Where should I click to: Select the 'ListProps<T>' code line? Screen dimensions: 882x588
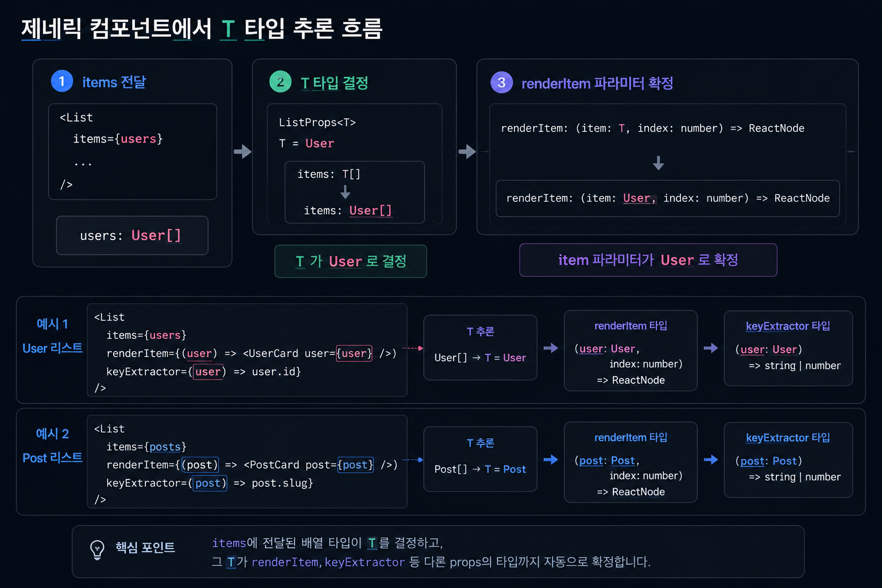tap(317, 122)
